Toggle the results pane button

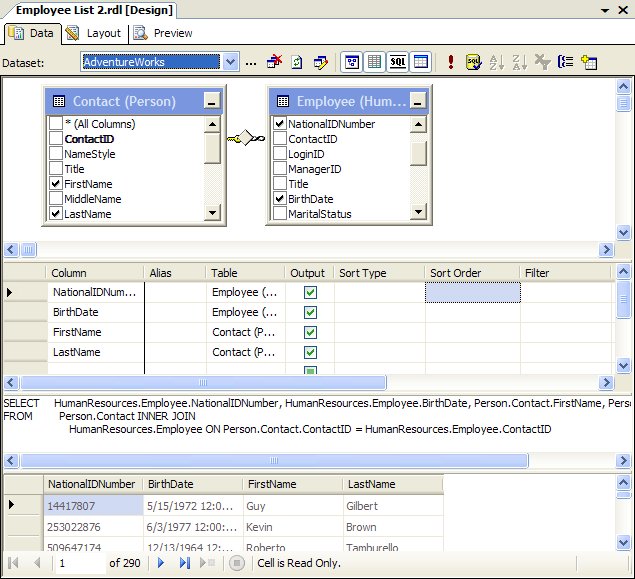pos(421,62)
